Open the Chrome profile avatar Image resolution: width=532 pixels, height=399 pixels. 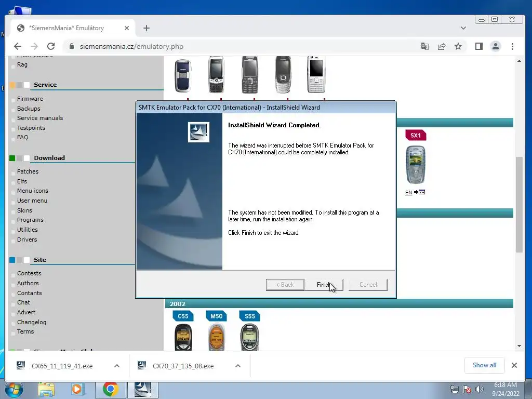[x=496, y=46]
